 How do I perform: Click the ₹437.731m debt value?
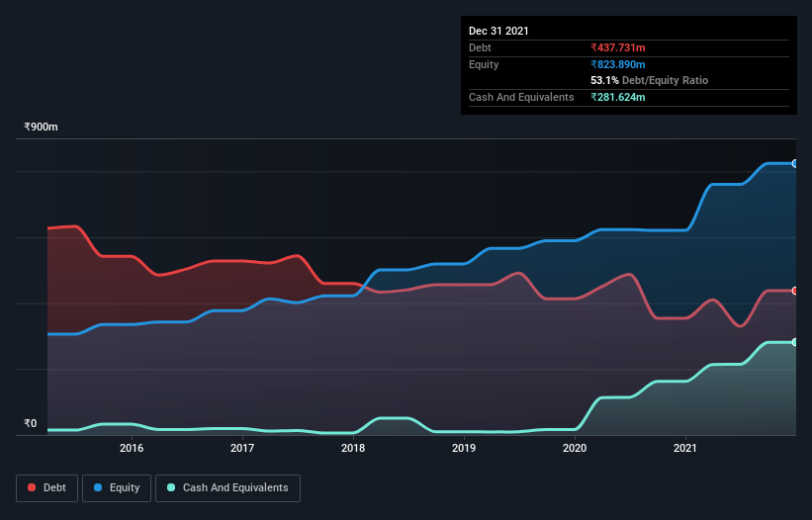coord(618,47)
